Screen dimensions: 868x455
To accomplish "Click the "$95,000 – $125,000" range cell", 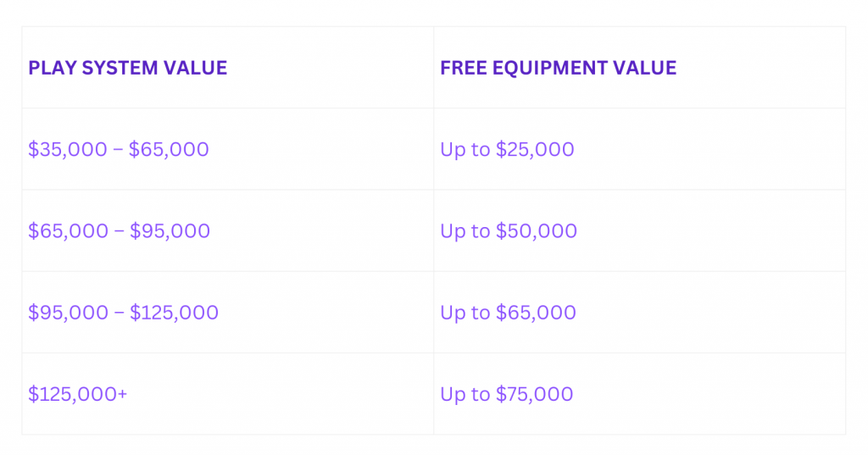I will (x=123, y=313).
